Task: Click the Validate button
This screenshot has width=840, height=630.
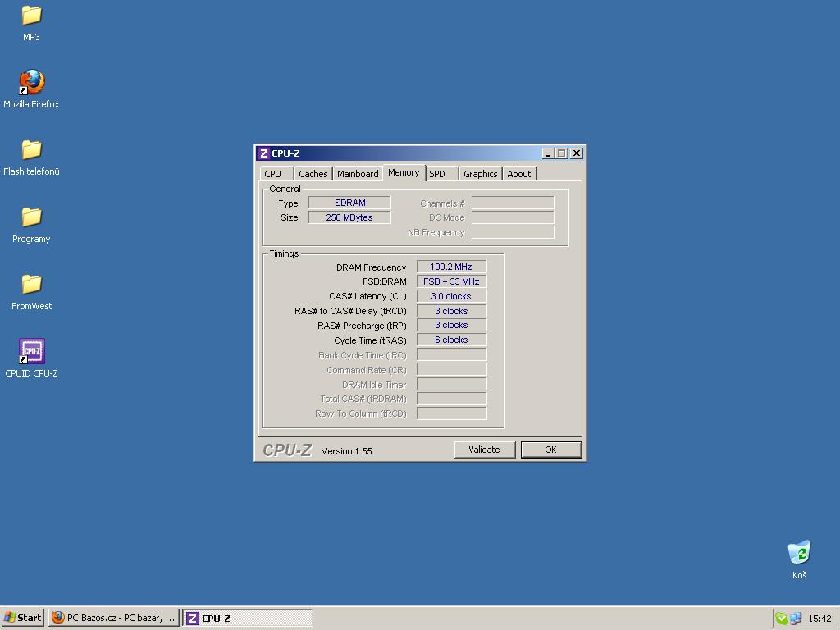Action: [x=484, y=450]
